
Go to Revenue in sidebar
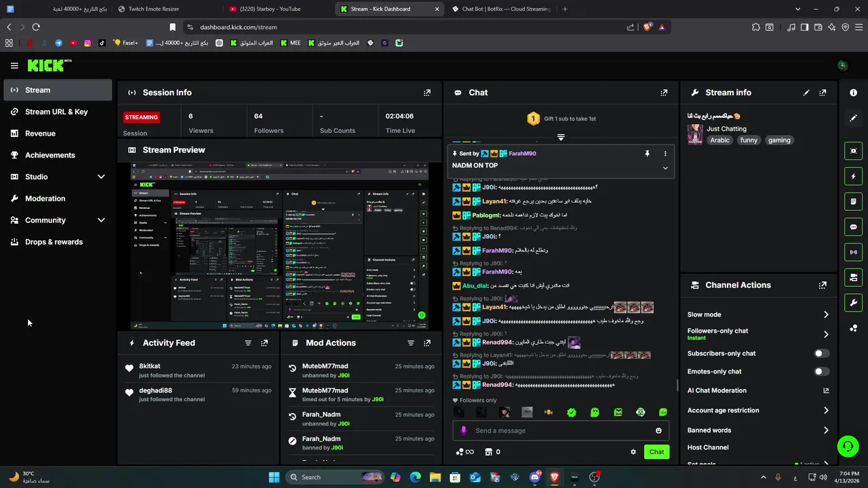point(58,134)
